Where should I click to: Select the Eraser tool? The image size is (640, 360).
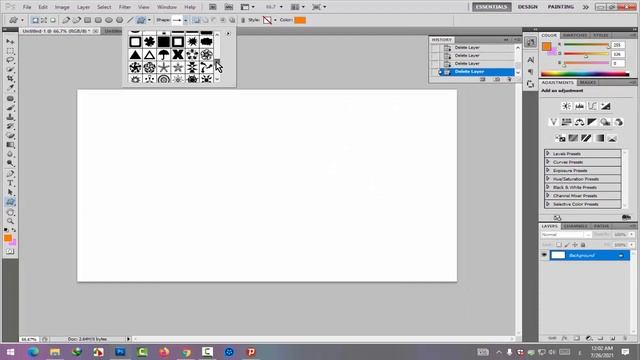pos(10,136)
